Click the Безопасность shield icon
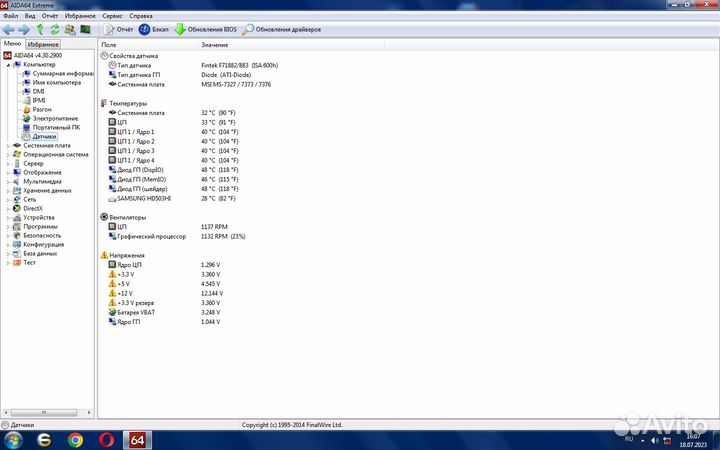 pyautogui.click(x=17, y=236)
